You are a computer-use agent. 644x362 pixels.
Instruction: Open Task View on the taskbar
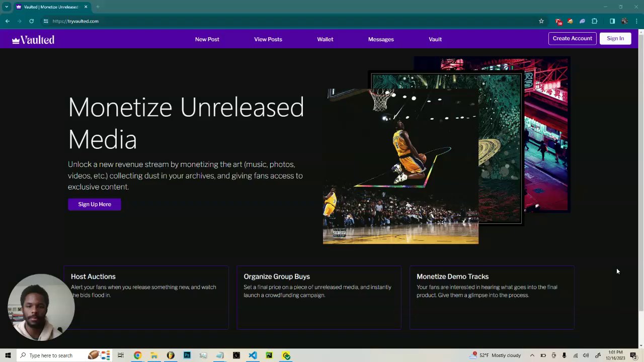(121, 355)
